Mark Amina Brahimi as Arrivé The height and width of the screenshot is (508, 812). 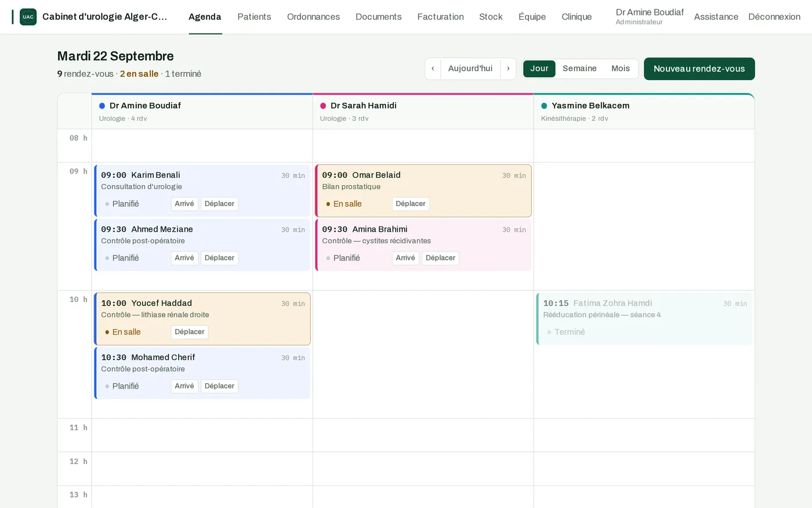(405, 258)
